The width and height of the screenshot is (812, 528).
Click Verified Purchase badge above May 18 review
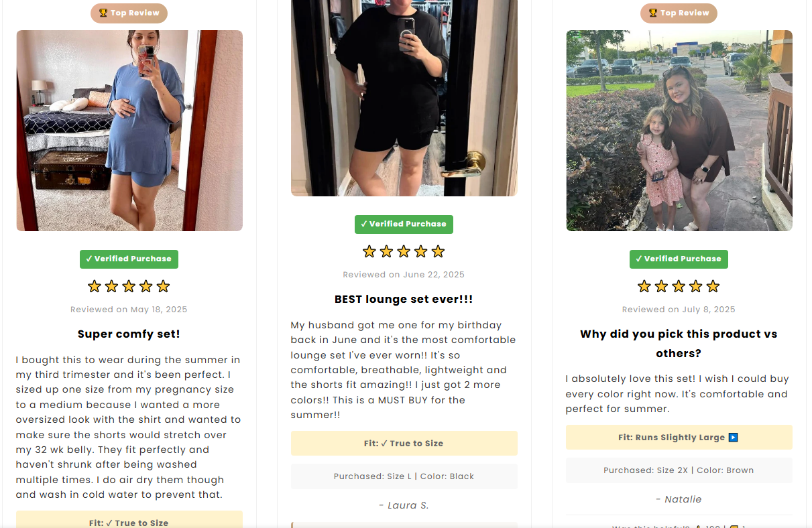click(x=129, y=259)
